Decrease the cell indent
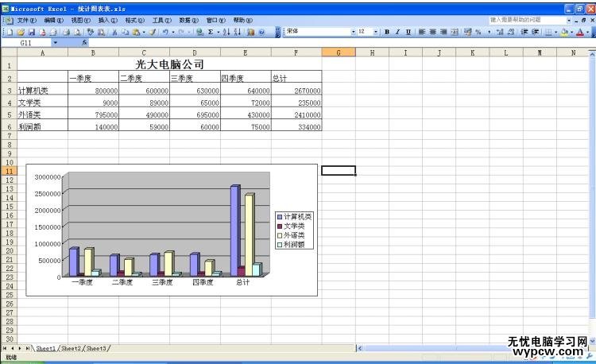The height and width of the screenshot is (364, 596). (x=524, y=32)
